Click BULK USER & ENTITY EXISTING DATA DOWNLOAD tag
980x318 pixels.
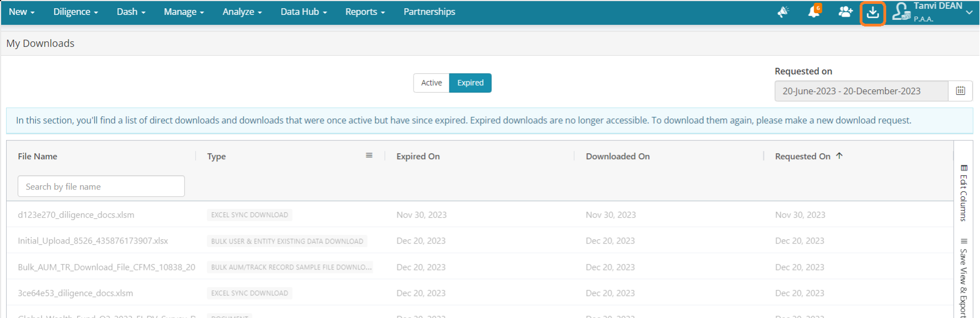pyautogui.click(x=287, y=241)
